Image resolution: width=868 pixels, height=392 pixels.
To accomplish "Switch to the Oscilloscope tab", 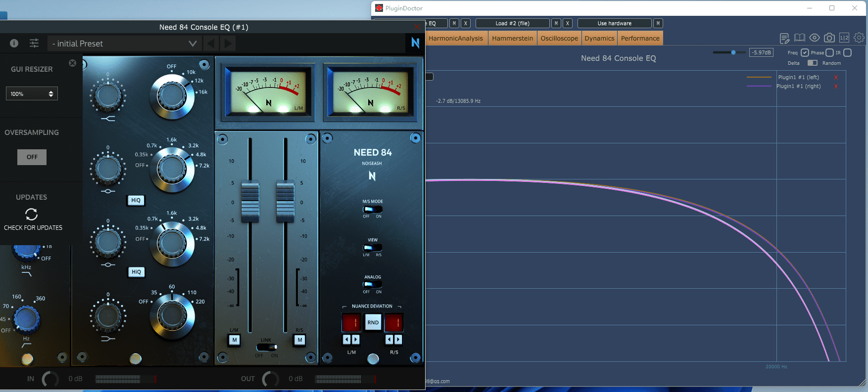I will click(x=559, y=39).
